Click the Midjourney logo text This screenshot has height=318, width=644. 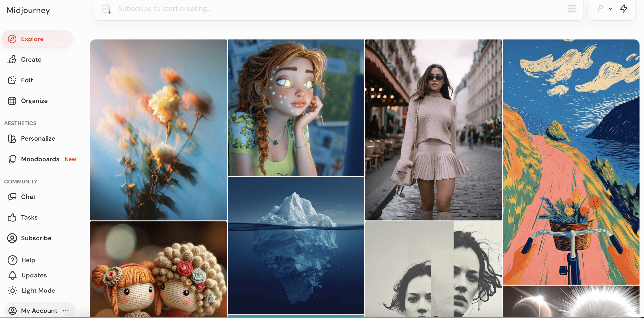[28, 10]
